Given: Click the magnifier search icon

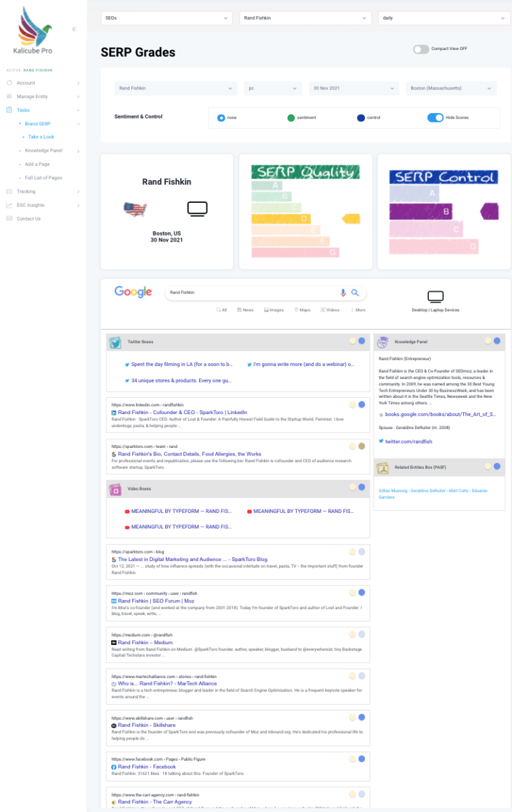Looking at the screenshot, I should click(x=355, y=293).
